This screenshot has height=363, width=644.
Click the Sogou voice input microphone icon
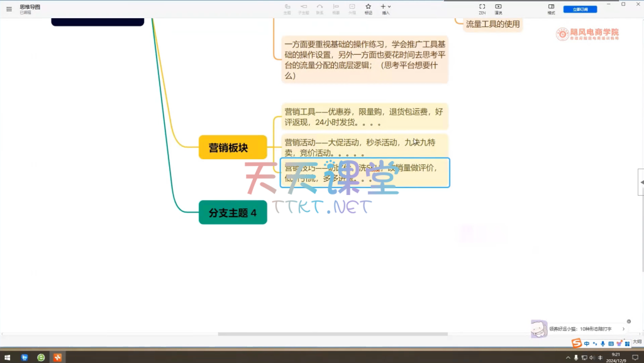603,343
